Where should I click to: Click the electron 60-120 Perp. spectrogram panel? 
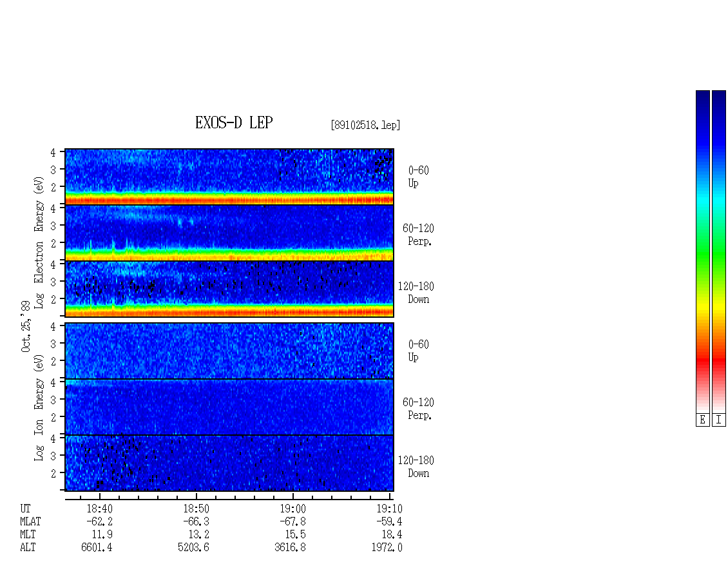pyautogui.click(x=229, y=233)
